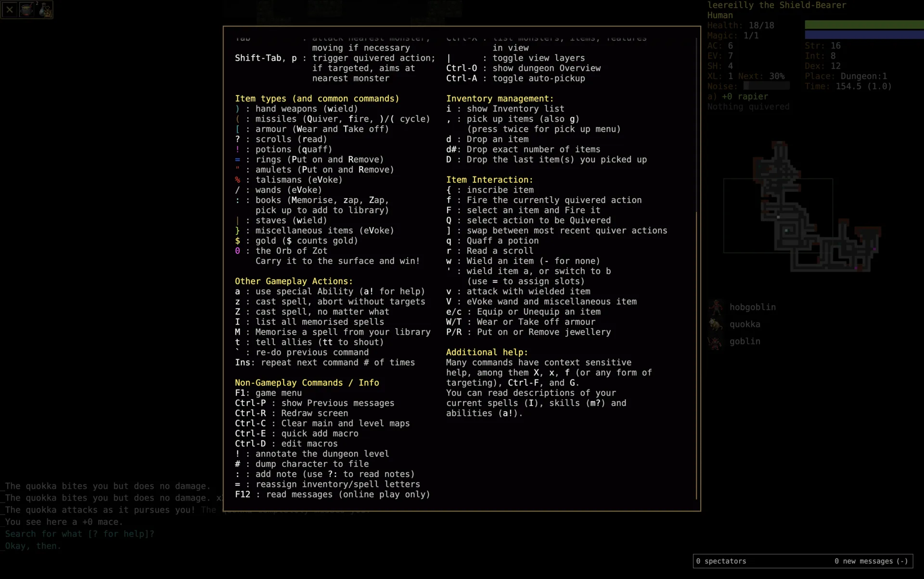Click 'F12 : read messages (online play only)'
The image size is (924, 579).
tap(332, 494)
